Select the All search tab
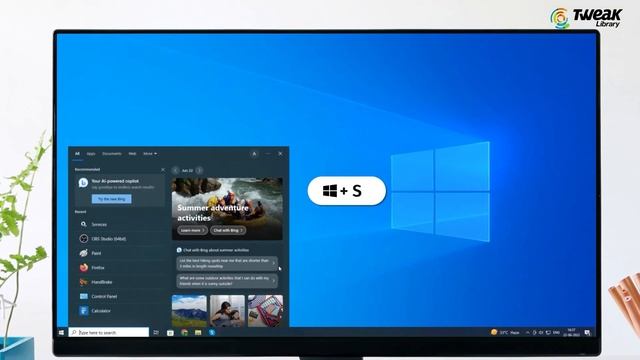The height and width of the screenshot is (360, 640). coord(77,154)
